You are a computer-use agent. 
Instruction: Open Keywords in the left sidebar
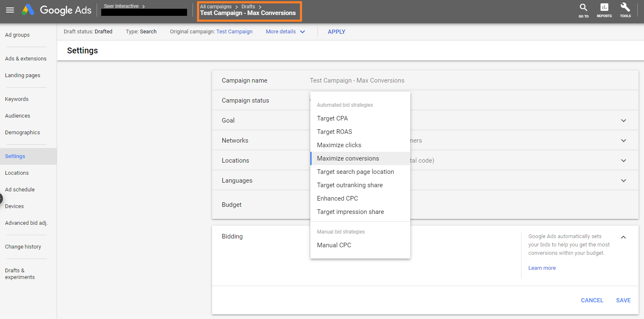point(17,99)
